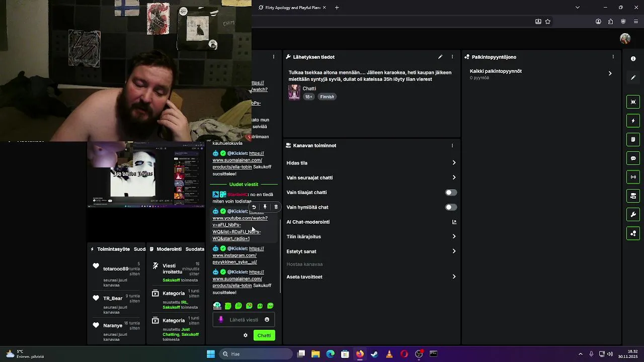Click the Lähetä viesti chat input field
Viewport: 644px width, 362px height.
[x=244, y=320]
